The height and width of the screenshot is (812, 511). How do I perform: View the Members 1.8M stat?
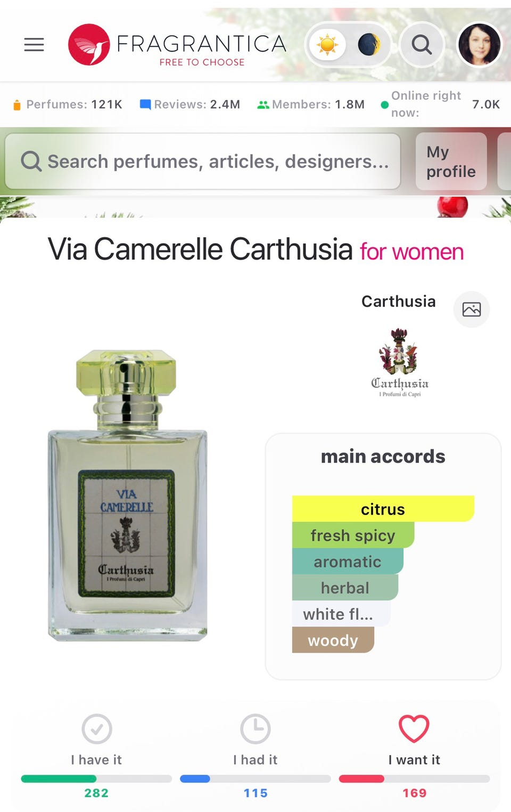click(311, 104)
